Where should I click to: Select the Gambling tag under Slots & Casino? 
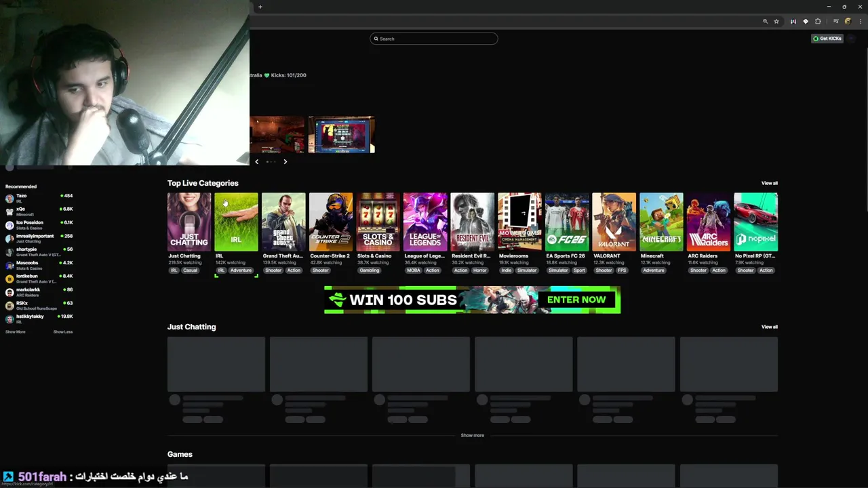click(x=370, y=270)
